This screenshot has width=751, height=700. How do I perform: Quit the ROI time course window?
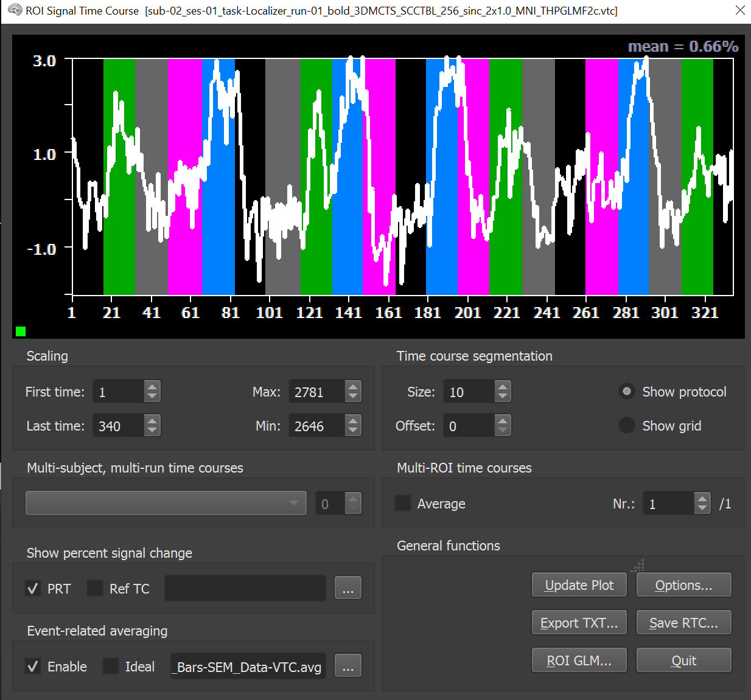[684, 660]
